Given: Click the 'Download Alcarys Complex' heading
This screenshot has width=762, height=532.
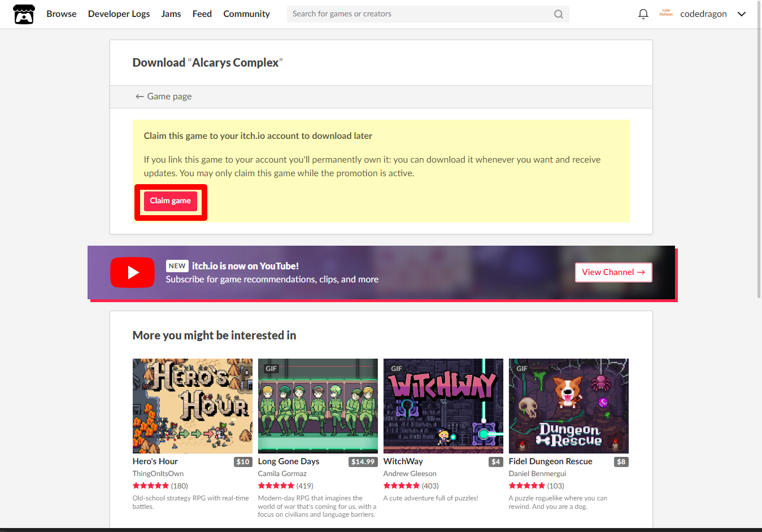Looking at the screenshot, I should [x=207, y=63].
